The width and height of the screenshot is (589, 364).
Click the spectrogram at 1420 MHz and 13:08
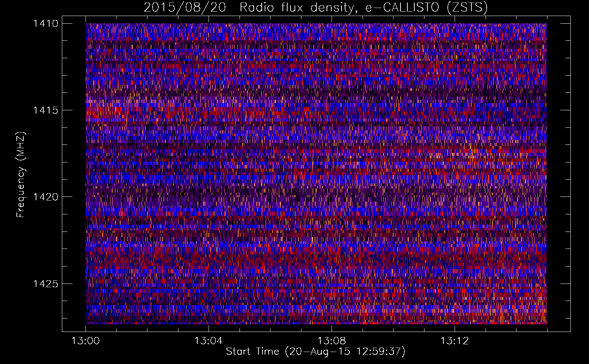[332, 197]
